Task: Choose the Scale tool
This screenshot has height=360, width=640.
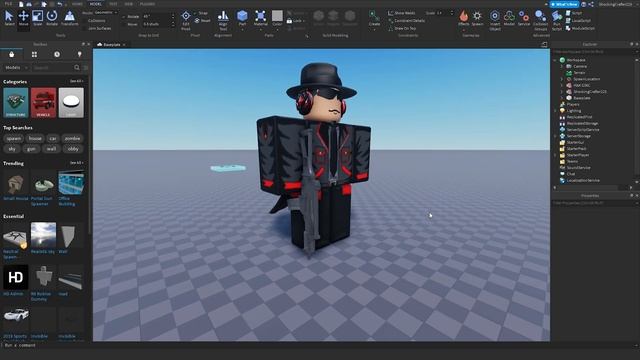Action: coord(38,18)
